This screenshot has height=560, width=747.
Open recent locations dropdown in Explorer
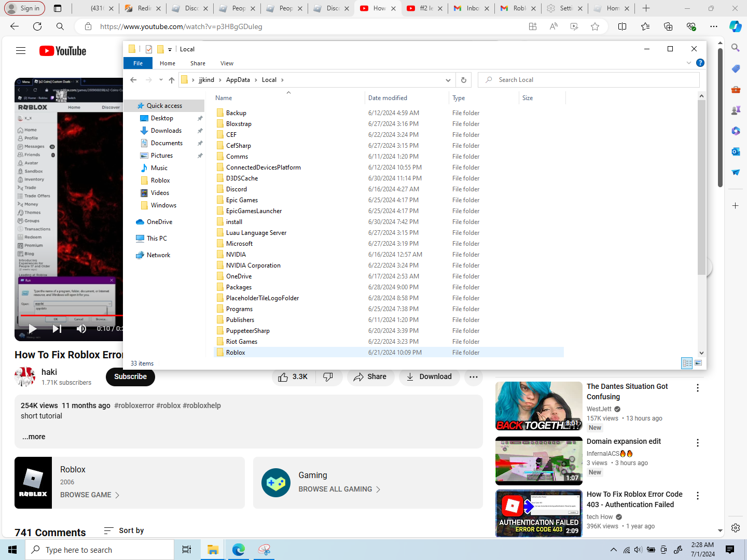pyautogui.click(x=161, y=80)
